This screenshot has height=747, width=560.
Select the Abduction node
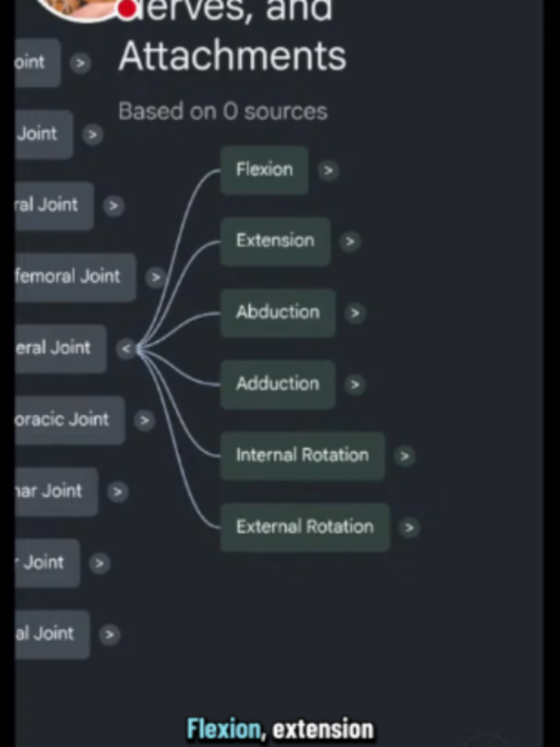[x=278, y=313]
